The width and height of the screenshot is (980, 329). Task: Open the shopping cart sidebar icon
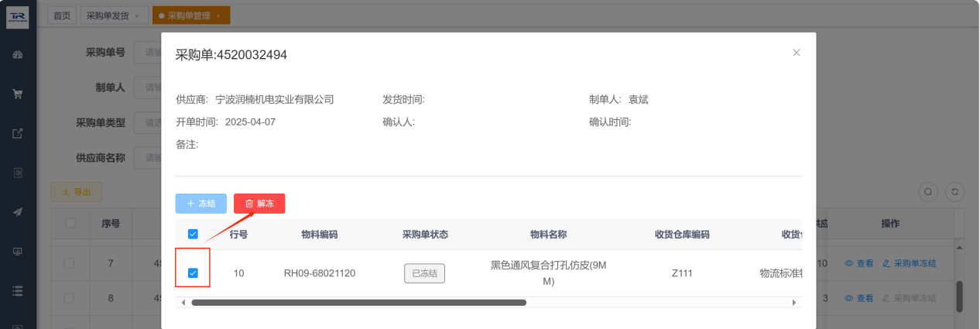point(18,94)
